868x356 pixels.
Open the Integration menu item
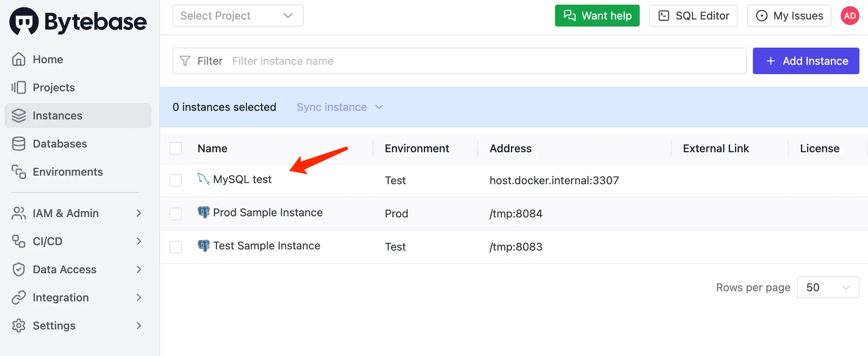pos(78,297)
